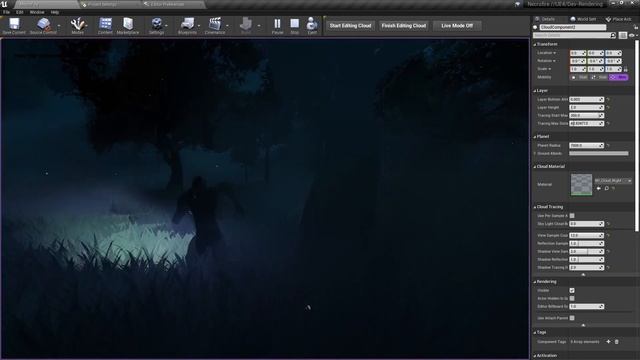The height and width of the screenshot is (360, 640).
Task: Pause the running simulation
Action: (278, 25)
